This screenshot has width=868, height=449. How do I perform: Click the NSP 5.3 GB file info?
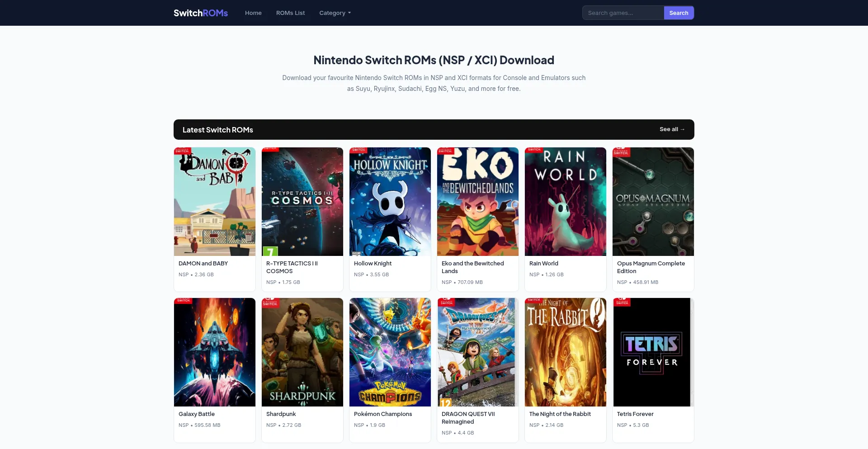[x=633, y=425]
